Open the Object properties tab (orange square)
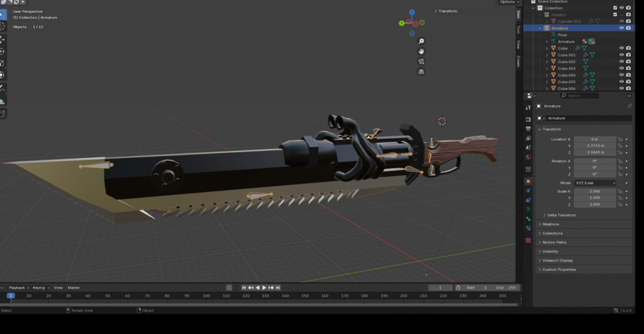The width and height of the screenshot is (644, 334). (528, 181)
